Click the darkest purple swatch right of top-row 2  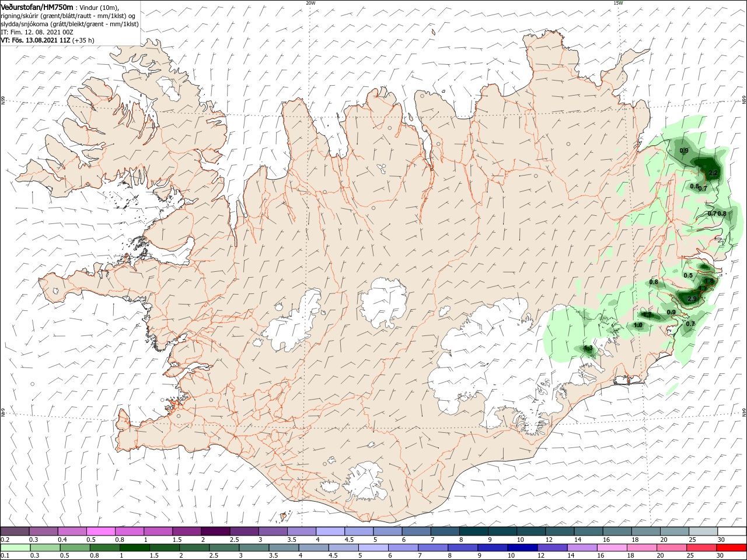click(x=215, y=531)
